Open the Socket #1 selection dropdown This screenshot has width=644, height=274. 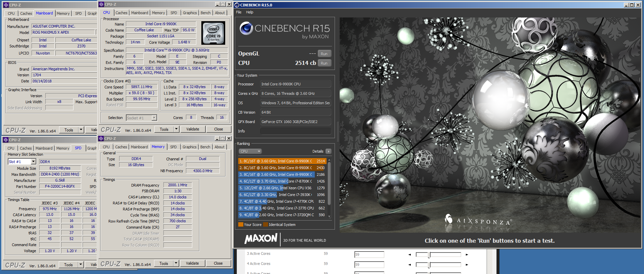click(x=154, y=118)
